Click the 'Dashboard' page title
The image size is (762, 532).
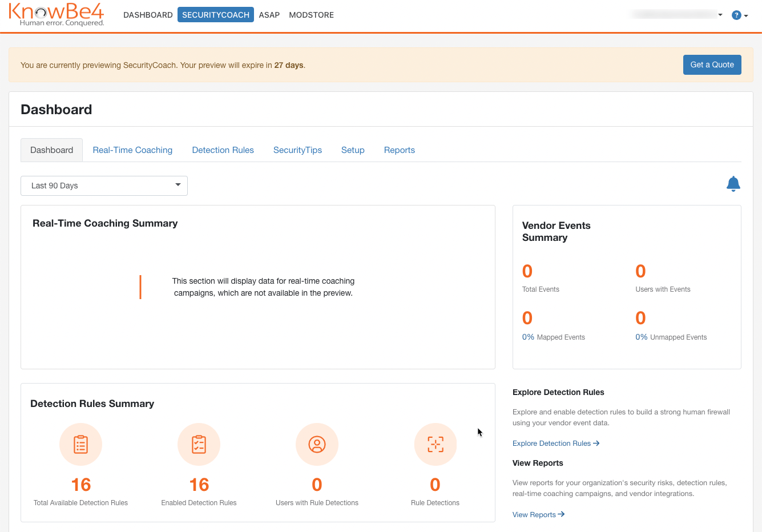pyautogui.click(x=57, y=110)
